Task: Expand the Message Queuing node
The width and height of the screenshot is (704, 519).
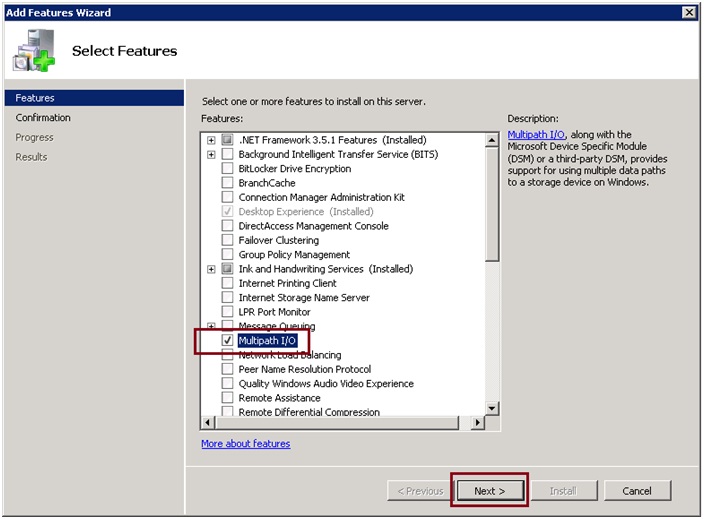Action: click(211, 326)
